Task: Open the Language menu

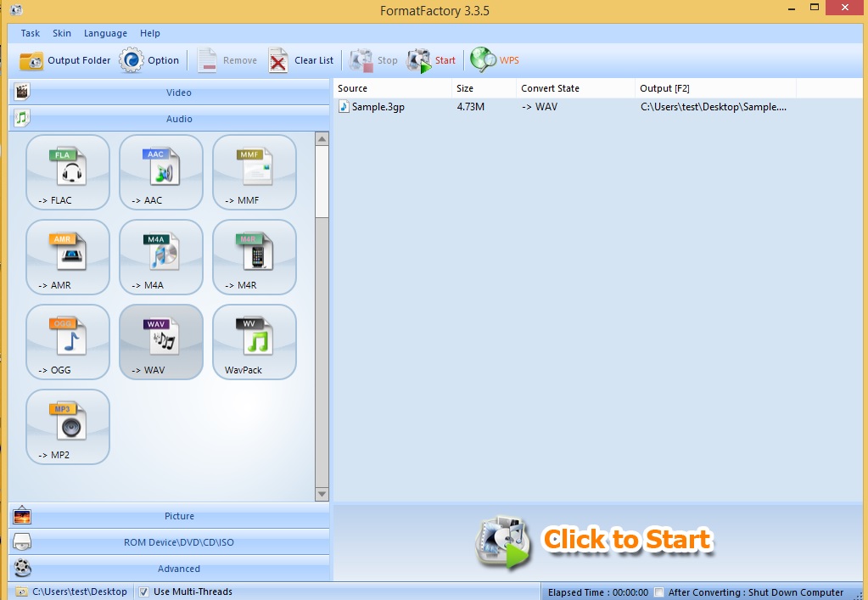Action: tap(105, 33)
